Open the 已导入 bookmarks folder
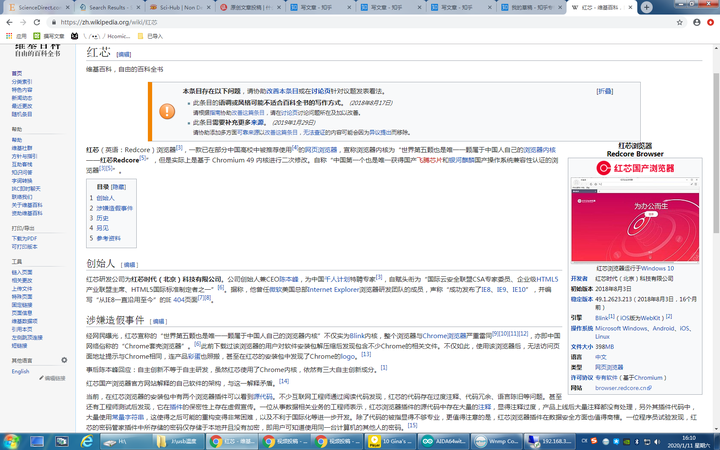 pyautogui.click(x=150, y=36)
